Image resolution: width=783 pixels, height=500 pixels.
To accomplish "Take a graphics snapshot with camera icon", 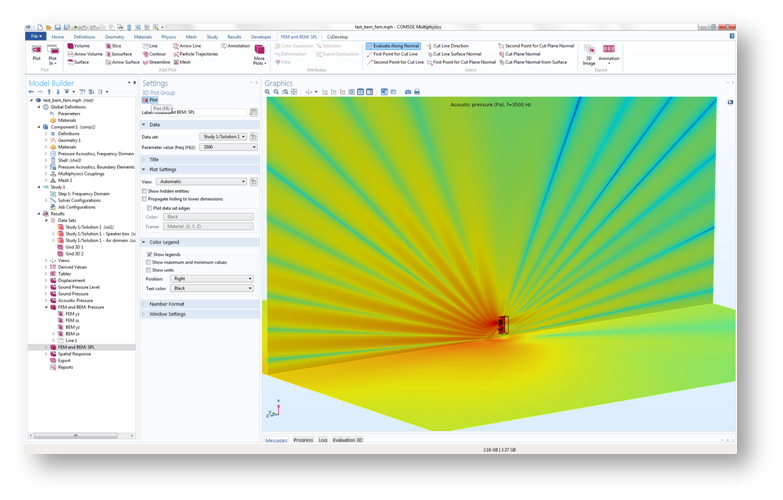I will (407, 92).
